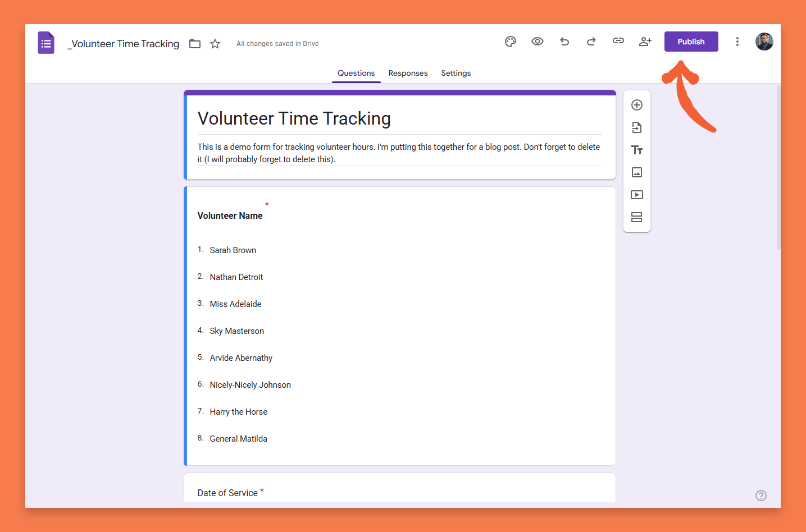The width and height of the screenshot is (806, 532).
Task: Click the import questions icon
Action: coord(637,127)
